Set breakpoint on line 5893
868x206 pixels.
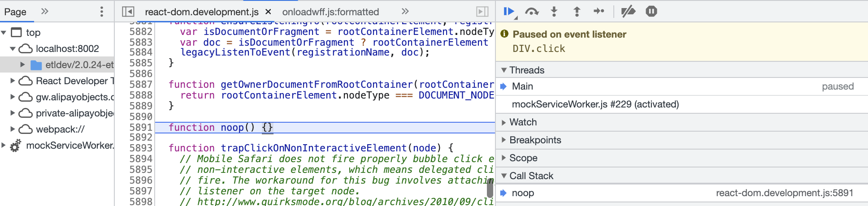coord(141,148)
